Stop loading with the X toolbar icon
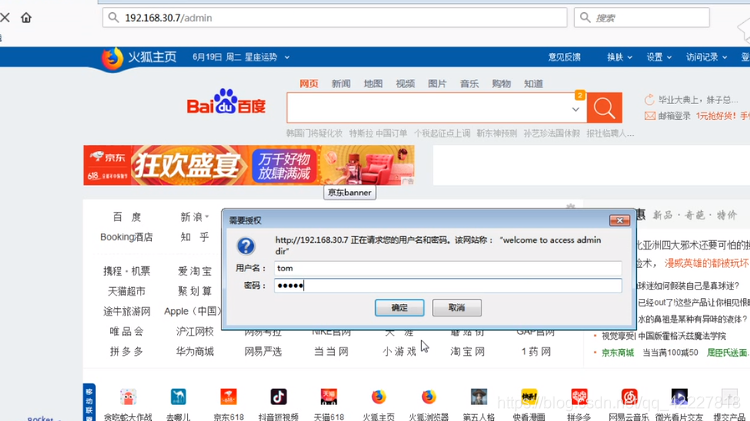750x421 pixels. click(x=5, y=18)
